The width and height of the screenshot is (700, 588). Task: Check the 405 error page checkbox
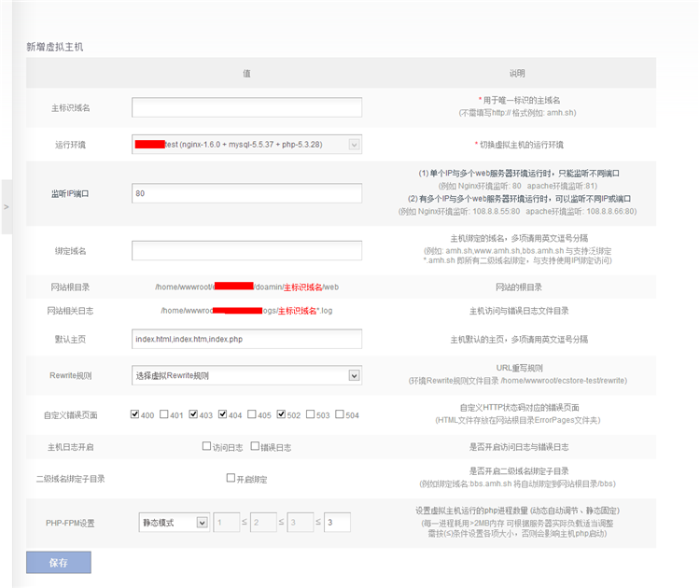252,414
